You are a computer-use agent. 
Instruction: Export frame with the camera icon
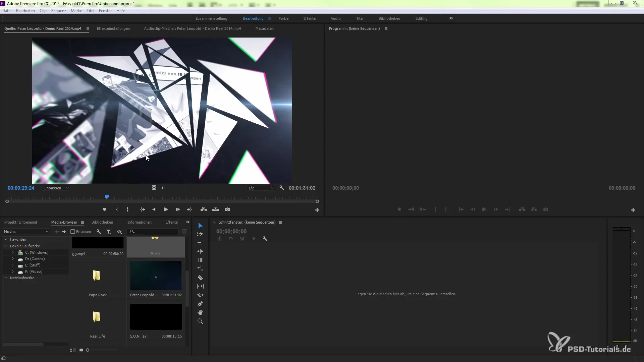click(227, 209)
